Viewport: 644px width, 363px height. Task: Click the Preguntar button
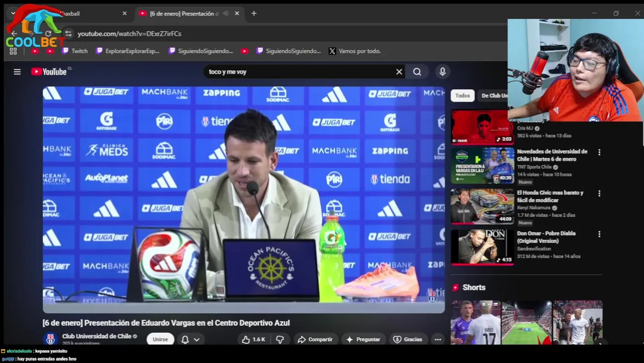point(363,339)
